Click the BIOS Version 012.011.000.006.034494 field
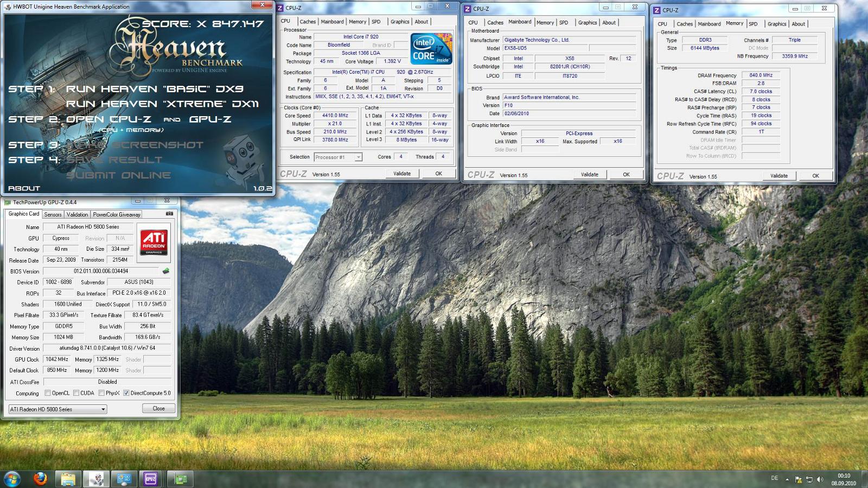This screenshot has width=868, height=488. (101, 271)
